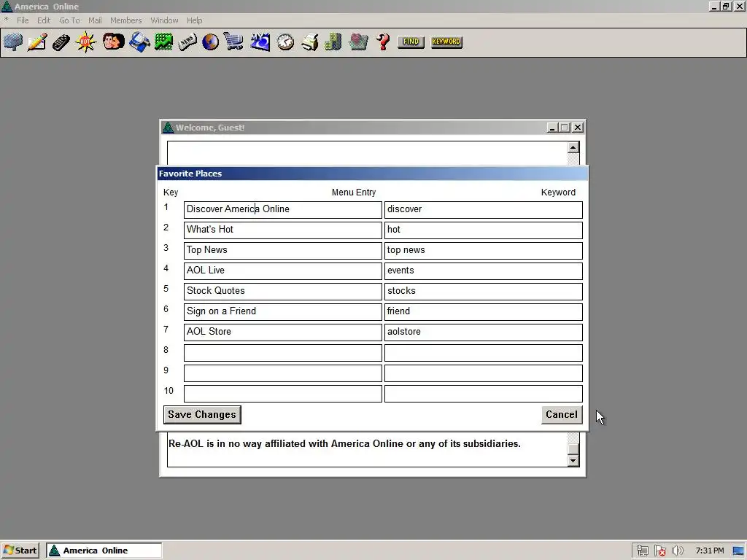This screenshot has width=747, height=560.
Task: Minimize the Welcome, Guest! window
Action: (x=553, y=128)
